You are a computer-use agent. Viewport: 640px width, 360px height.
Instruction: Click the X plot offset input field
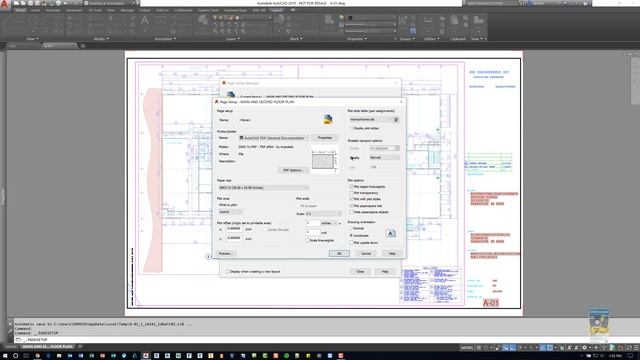(x=234, y=229)
